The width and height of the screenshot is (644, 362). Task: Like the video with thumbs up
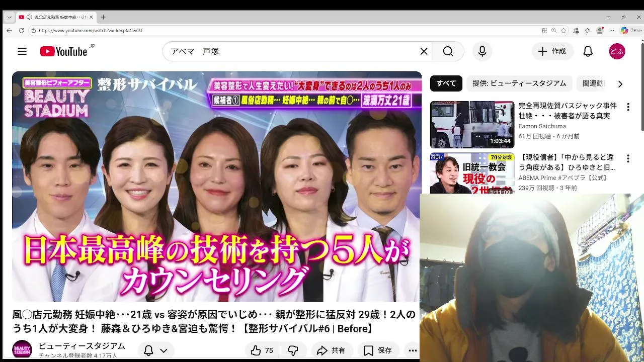click(262, 350)
